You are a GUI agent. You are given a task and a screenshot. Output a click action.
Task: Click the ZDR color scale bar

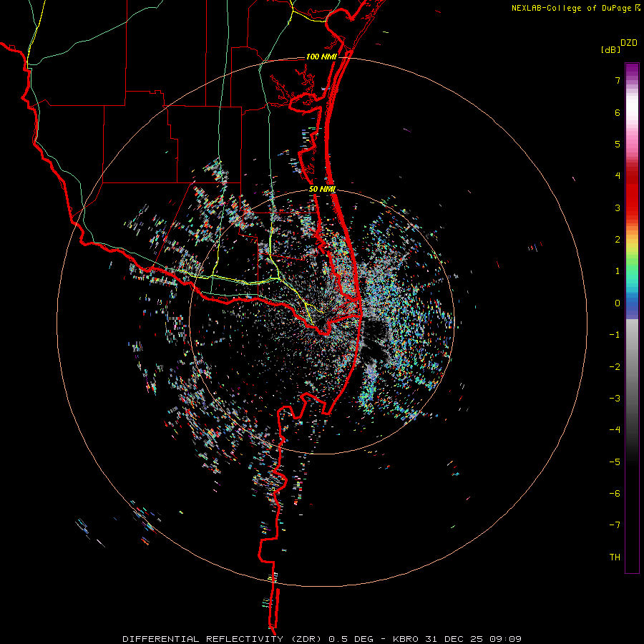[x=632, y=318]
